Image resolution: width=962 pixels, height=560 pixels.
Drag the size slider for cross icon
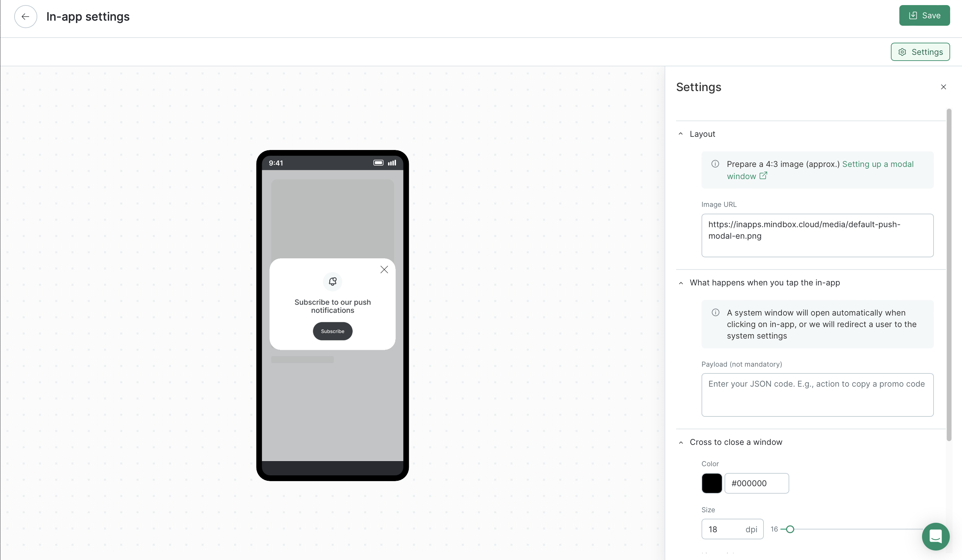[x=790, y=529]
